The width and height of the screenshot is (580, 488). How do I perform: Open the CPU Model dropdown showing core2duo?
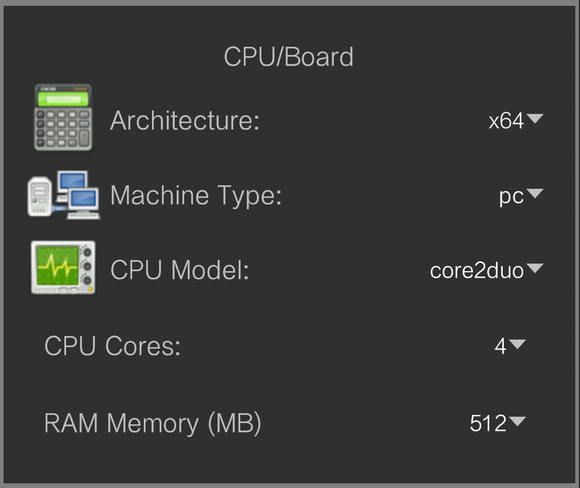coord(486,270)
